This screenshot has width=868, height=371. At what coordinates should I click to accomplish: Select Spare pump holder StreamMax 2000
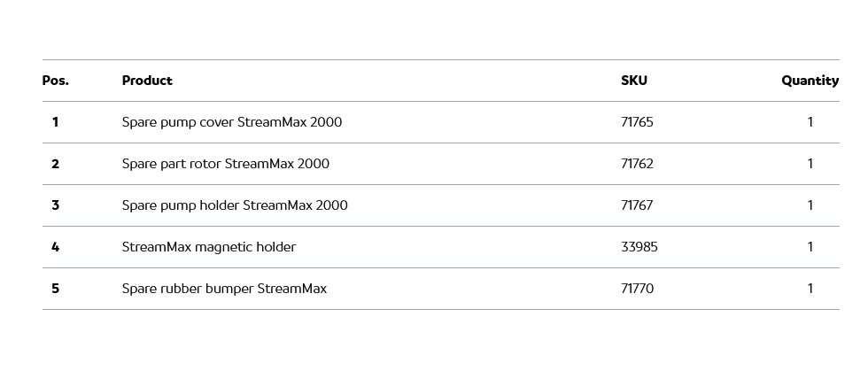tap(235, 205)
